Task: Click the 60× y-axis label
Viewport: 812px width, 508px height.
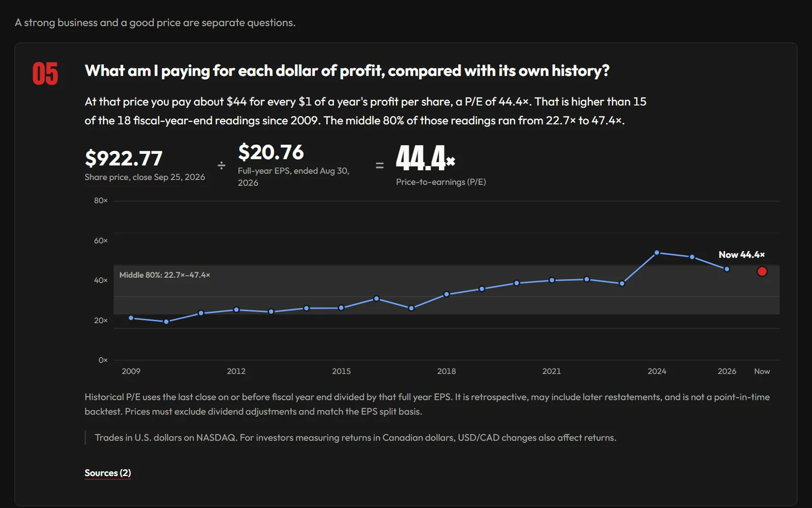Action: 100,241
